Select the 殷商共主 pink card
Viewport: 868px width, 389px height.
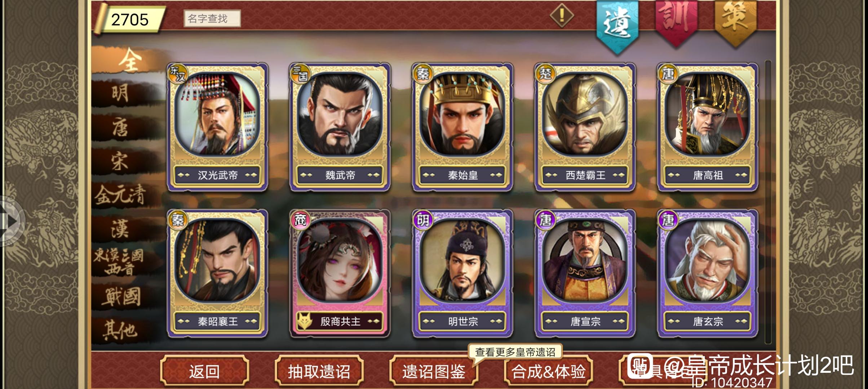(340, 273)
